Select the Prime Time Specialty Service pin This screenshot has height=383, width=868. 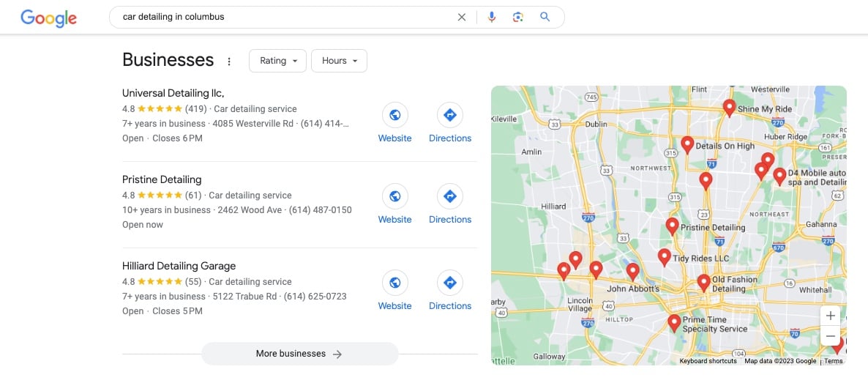674,323
